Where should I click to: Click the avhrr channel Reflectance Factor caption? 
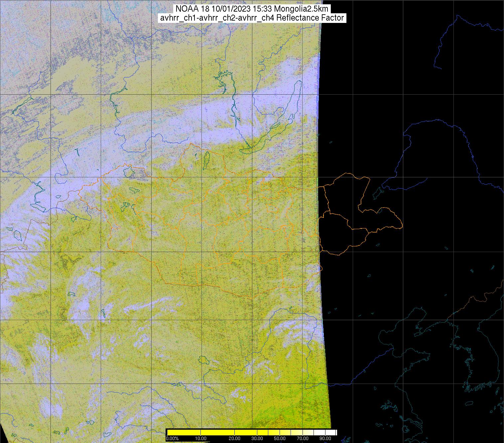point(252,18)
